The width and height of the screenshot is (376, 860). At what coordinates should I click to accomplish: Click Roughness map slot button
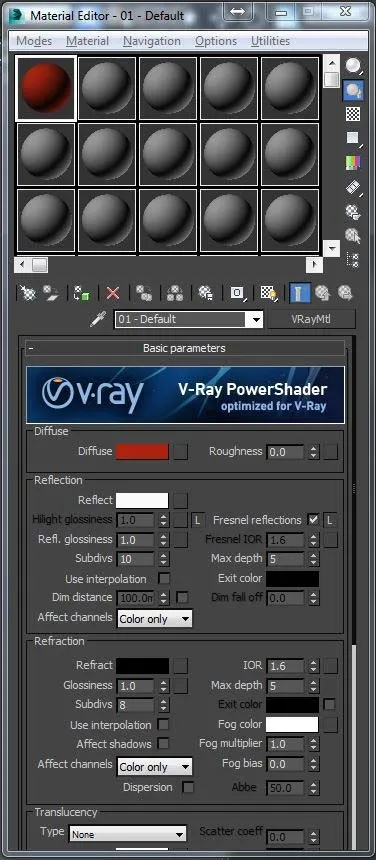point(331,452)
